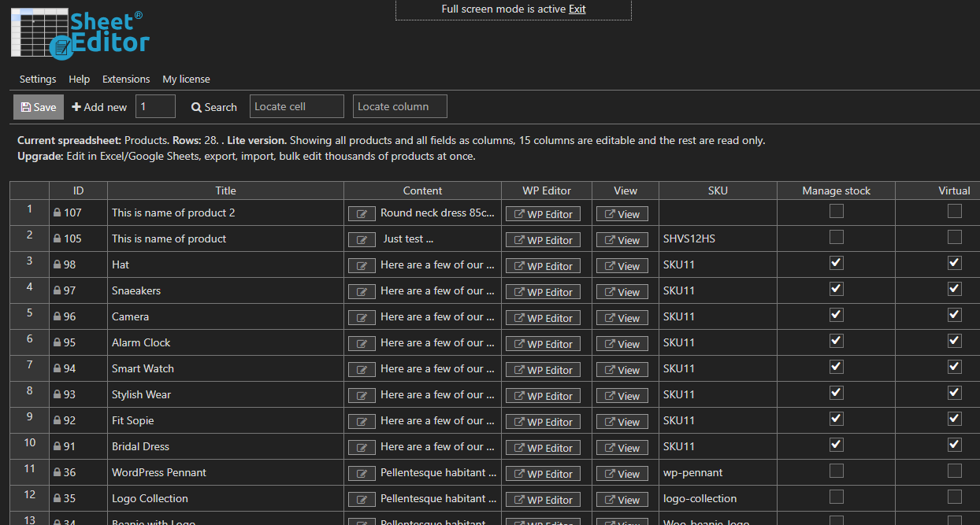Viewport: 980px width, 525px height.
Task: Open content editor for product ID 105
Action: (x=362, y=240)
